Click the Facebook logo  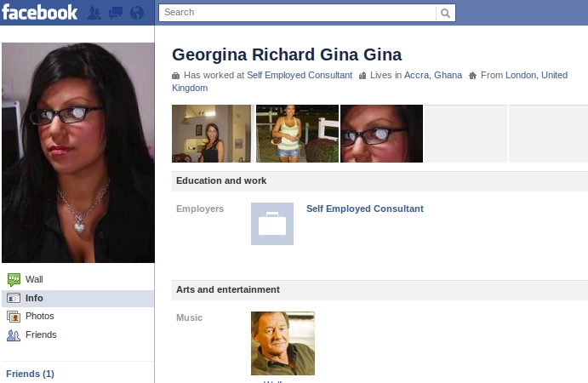[40, 13]
